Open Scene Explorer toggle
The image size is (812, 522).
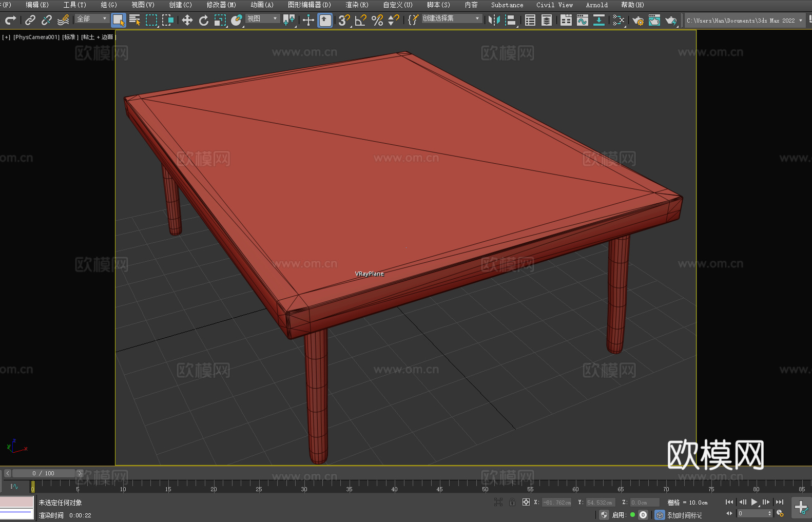(530, 20)
